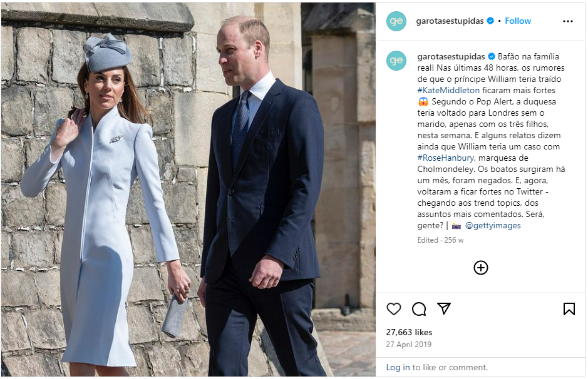This screenshot has height=379, width=588.
Task: Open garotasestupidas avatar beside caption
Action: click(396, 61)
